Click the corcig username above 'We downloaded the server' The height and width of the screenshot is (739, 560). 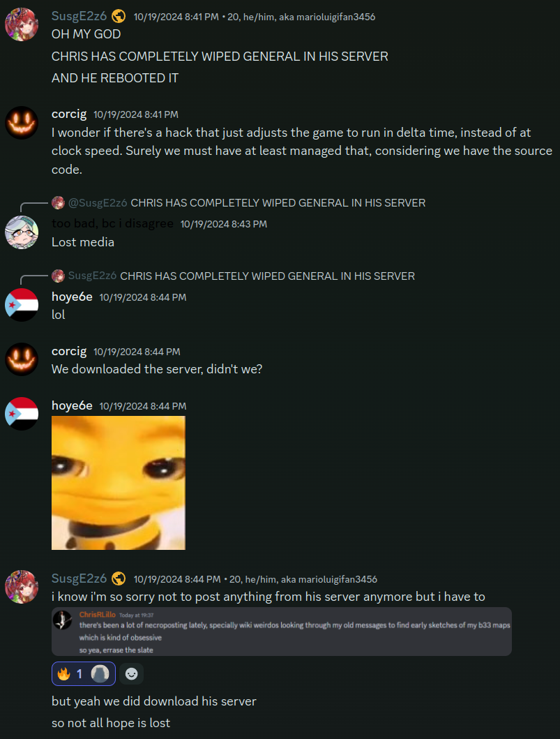coord(69,352)
